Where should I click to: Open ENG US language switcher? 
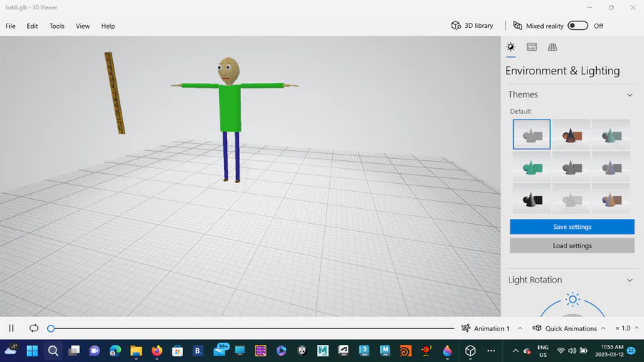point(543,351)
